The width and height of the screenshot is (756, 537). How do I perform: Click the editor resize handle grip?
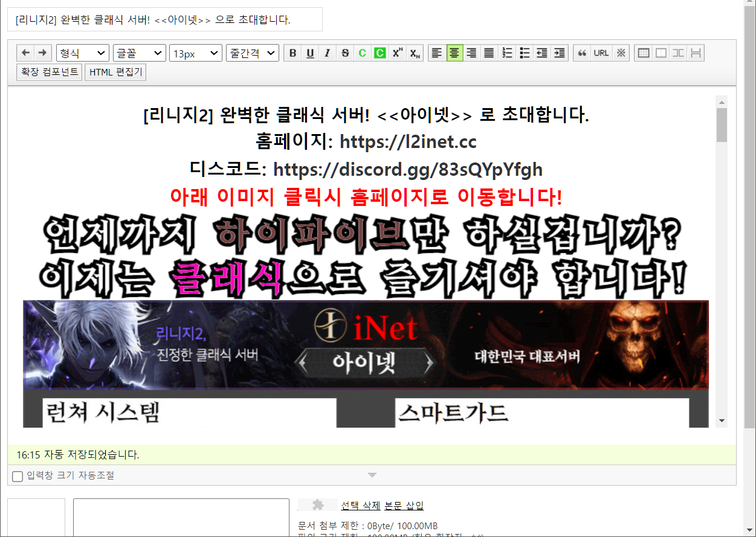pos(372,475)
